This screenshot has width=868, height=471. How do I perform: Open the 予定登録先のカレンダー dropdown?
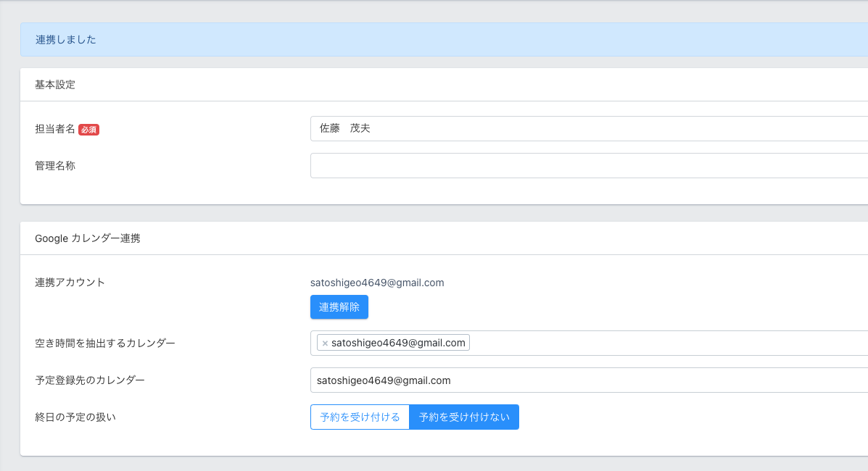(x=587, y=380)
